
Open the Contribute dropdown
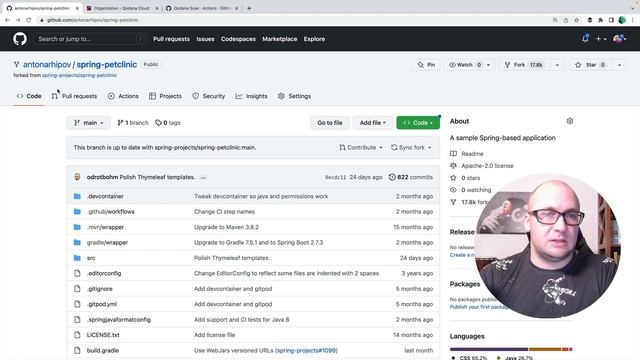(x=361, y=147)
